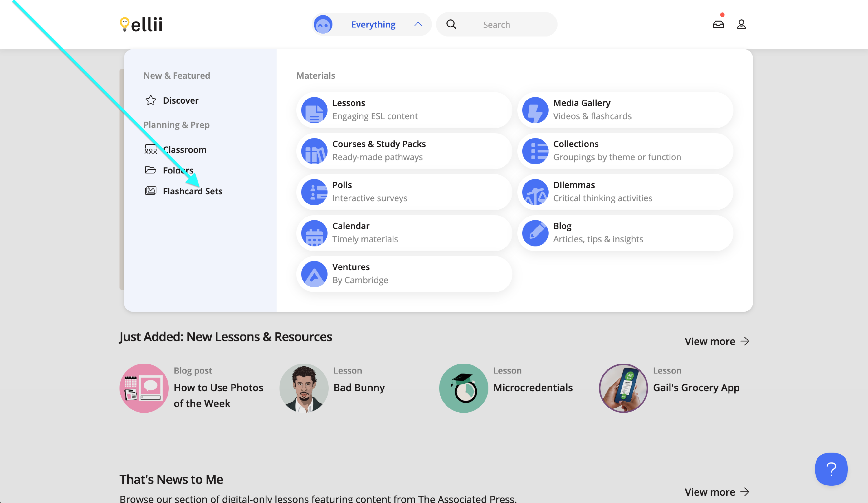Open the Bad Bunny lesson
The width and height of the screenshot is (868, 503).
click(359, 387)
